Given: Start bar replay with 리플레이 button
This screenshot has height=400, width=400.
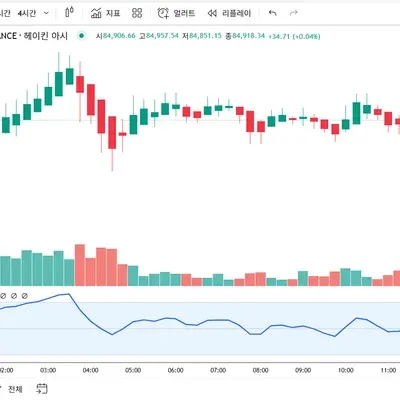Looking at the screenshot, I should click(x=229, y=13).
